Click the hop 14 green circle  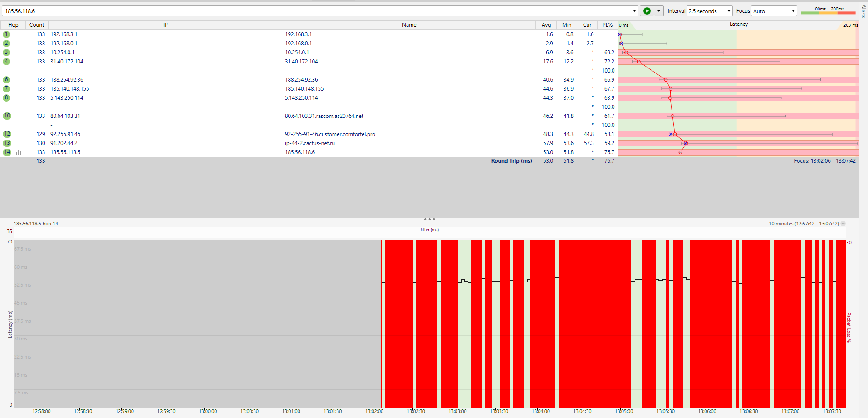(7, 152)
